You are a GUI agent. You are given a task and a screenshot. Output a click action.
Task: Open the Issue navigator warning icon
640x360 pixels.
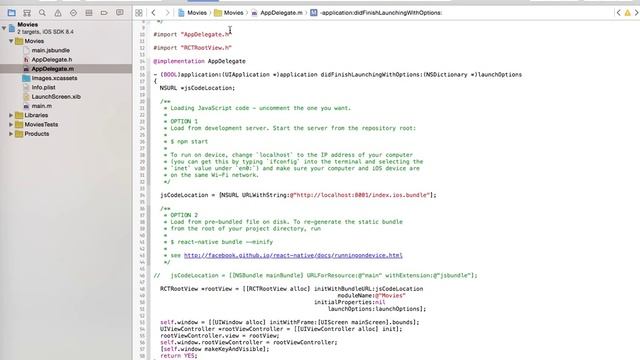pos(58,13)
